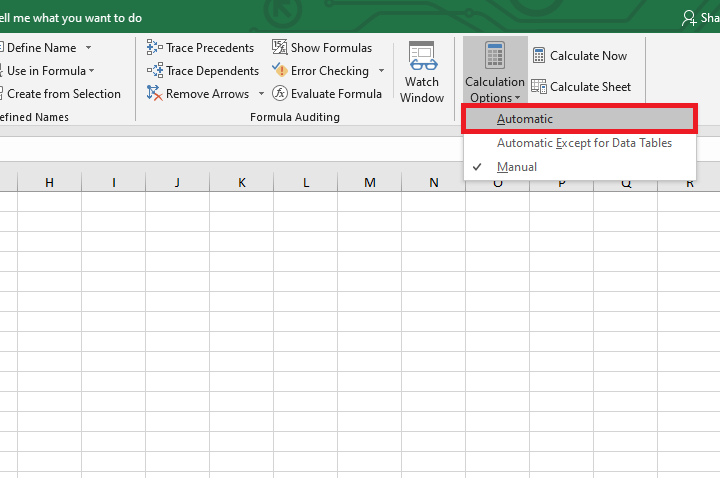Select Automatic Except for Data Tables
Image resolution: width=720 pixels, height=478 pixels.
tap(584, 143)
